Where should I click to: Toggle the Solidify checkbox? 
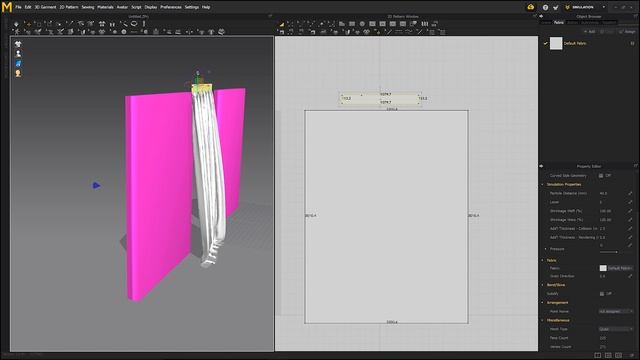point(602,293)
